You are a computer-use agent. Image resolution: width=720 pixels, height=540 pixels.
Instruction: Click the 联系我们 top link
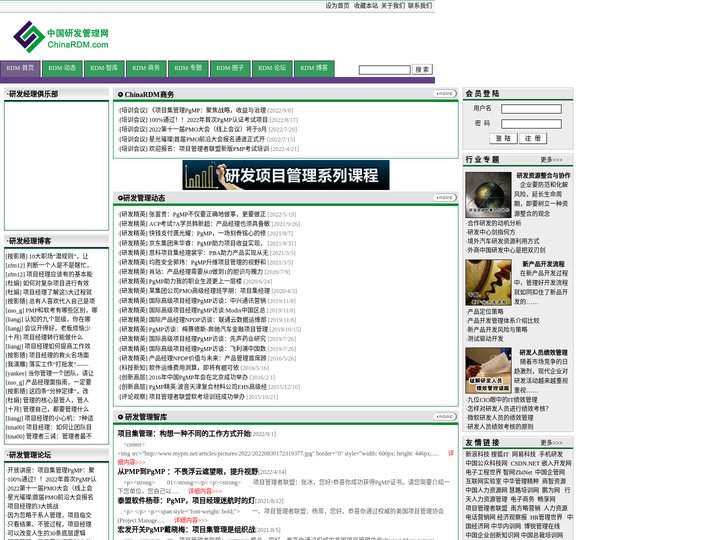420,6
